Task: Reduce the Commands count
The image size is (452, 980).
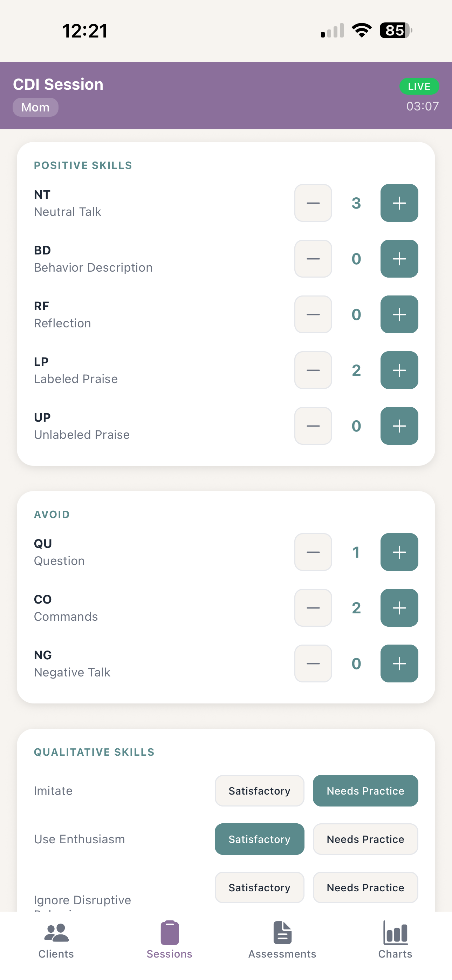Action: pos(313,607)
